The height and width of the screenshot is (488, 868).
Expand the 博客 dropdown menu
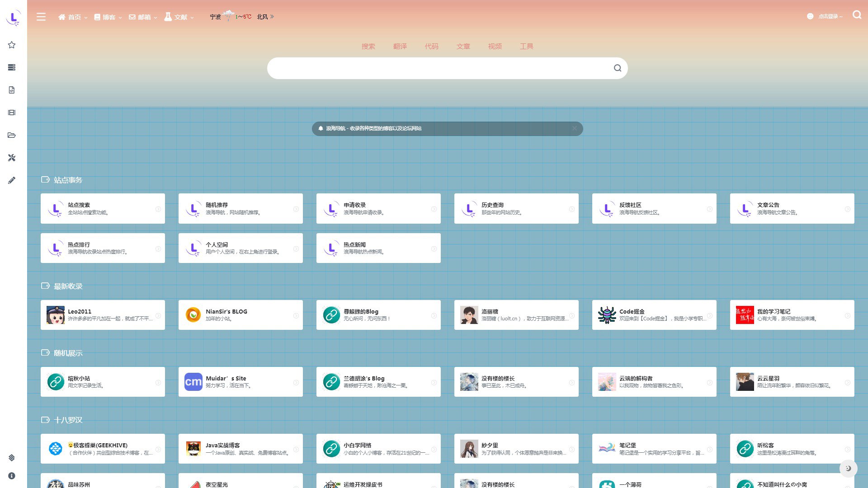108,17
